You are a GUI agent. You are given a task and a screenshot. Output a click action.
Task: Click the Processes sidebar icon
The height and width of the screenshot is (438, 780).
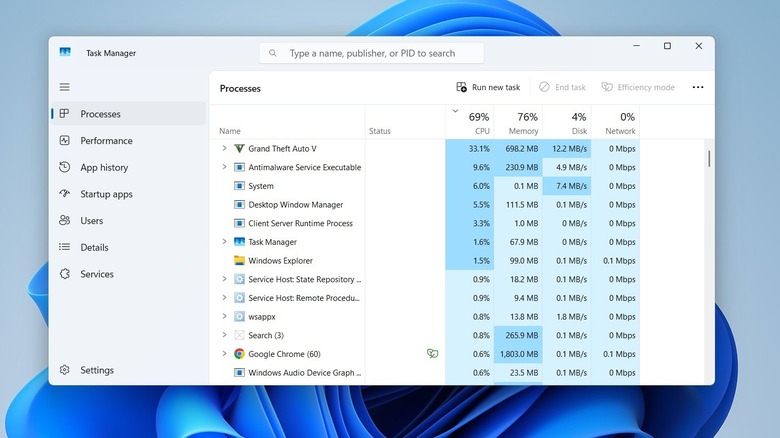[65, 113]
